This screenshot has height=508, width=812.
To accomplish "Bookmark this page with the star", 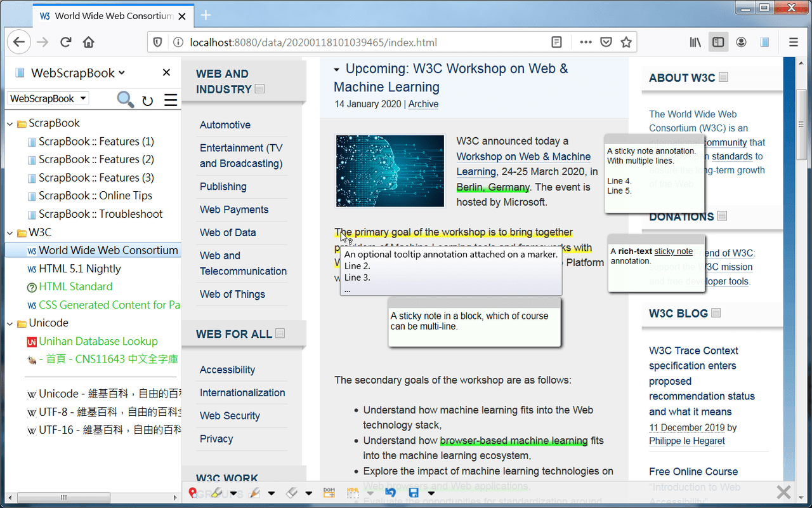I will [626, 43].
